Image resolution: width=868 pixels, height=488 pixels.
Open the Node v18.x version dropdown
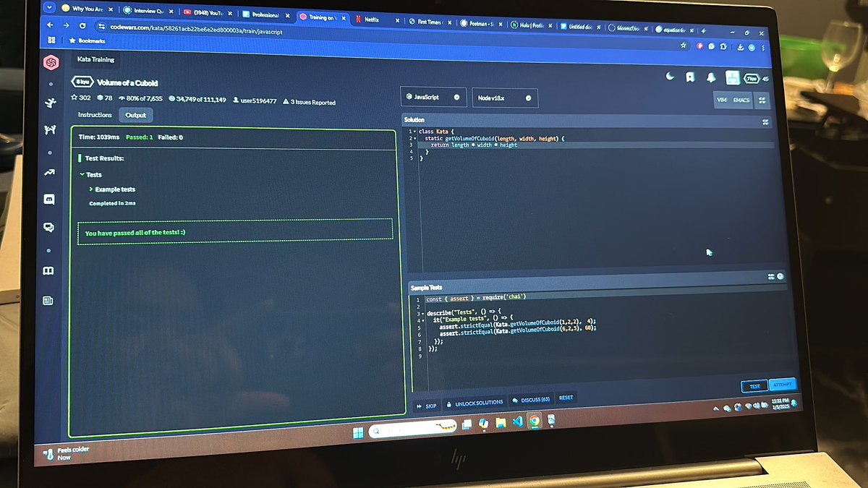pyautogui.click(x=505, y=97)
